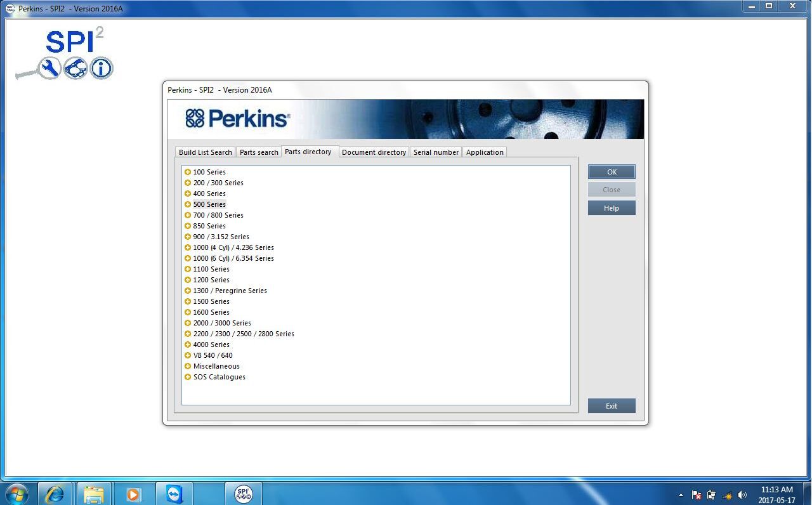Expand the 200 / 300 Series node
Screen dimensions: 812x505
tap(188, 183)
